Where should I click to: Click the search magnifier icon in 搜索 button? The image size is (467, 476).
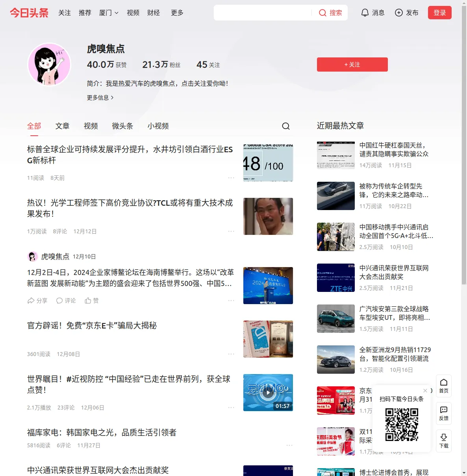(x=322, y=13)
